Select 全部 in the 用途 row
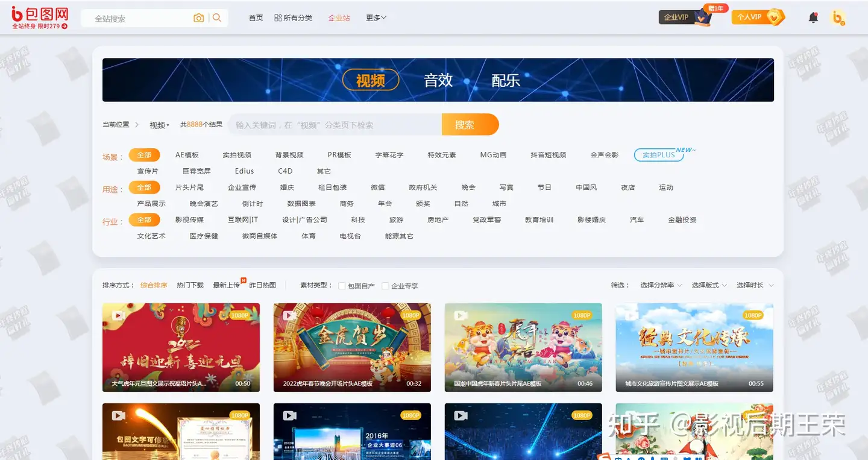Screen dimensions: 868x460 click(144, 187)
